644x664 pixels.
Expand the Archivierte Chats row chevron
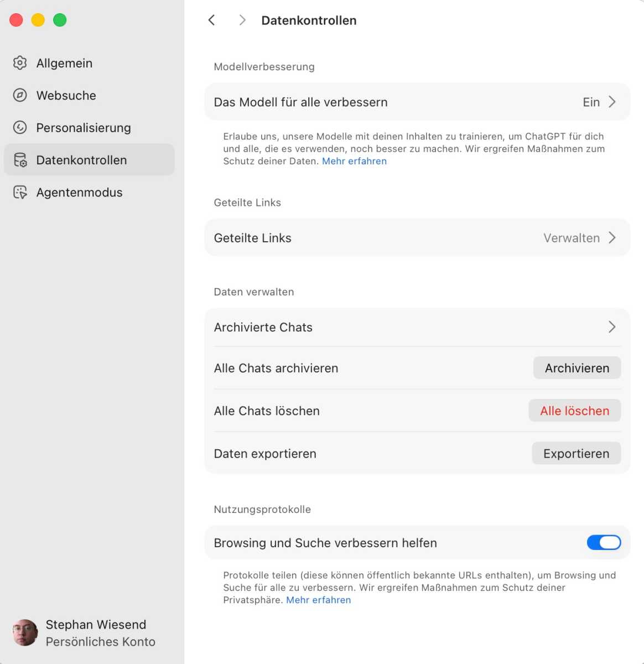(612, 327)
